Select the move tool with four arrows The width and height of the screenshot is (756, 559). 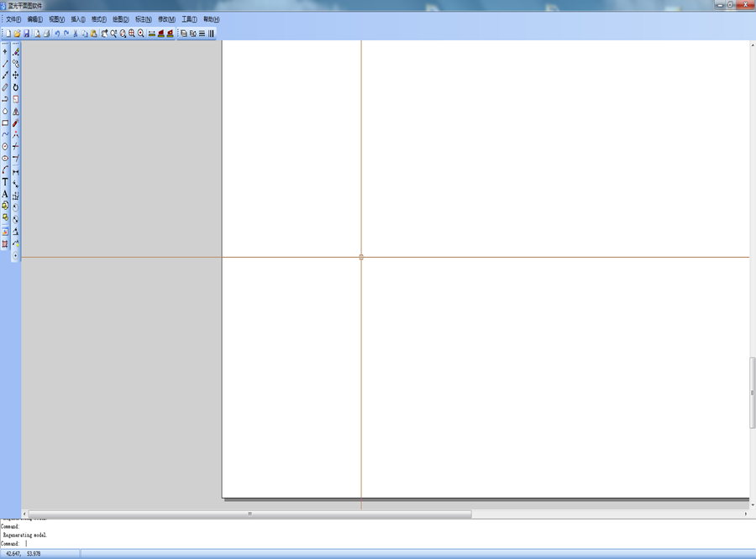16,76
